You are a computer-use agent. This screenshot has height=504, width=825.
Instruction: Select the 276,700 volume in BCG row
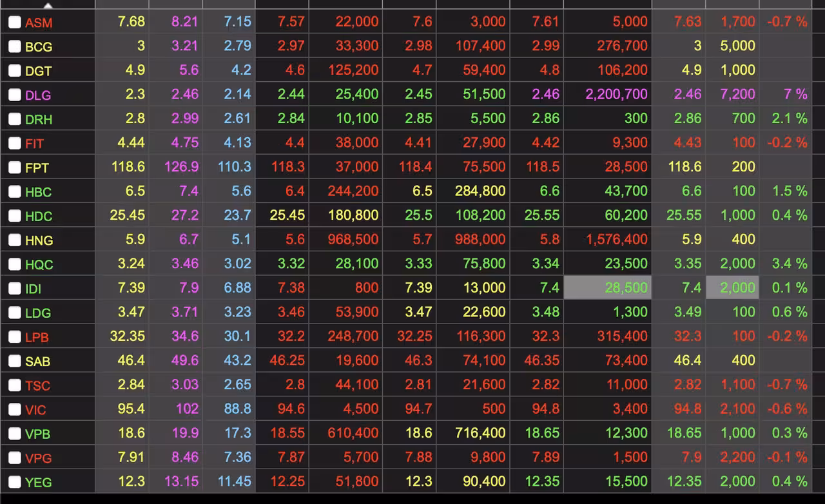pyautogui.click(x=622, y=46)
